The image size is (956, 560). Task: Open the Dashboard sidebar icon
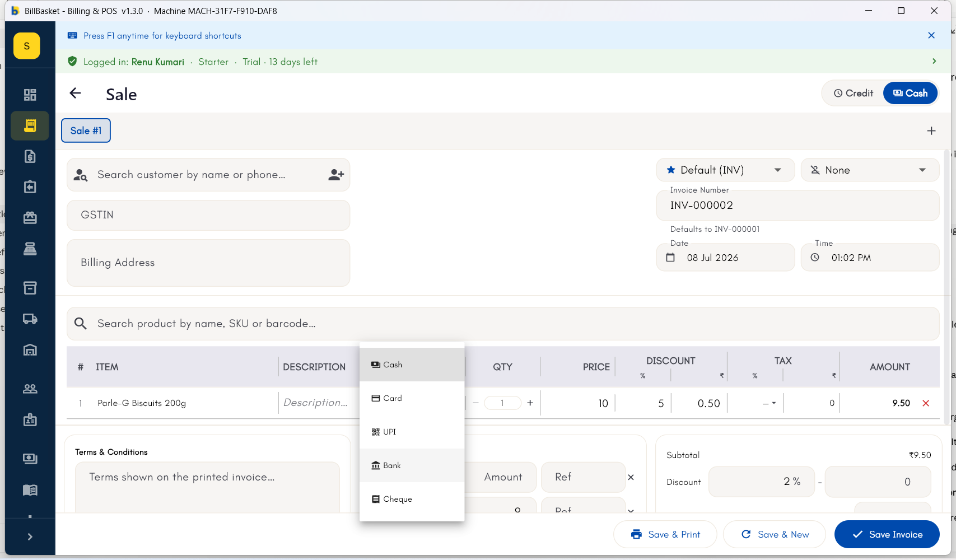pyautogui.click(x=30, y=95)
